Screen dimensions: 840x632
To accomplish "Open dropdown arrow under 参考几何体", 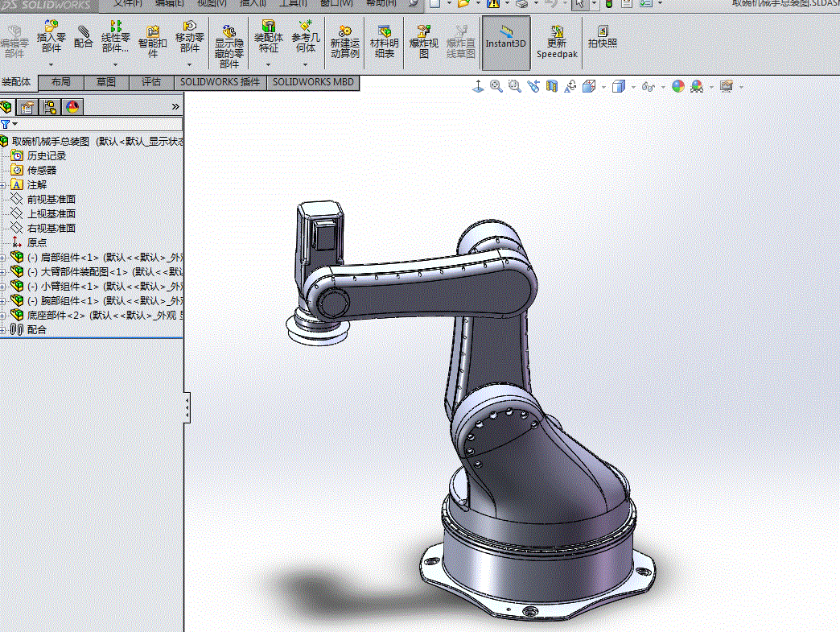I will [x=306, y=64].
